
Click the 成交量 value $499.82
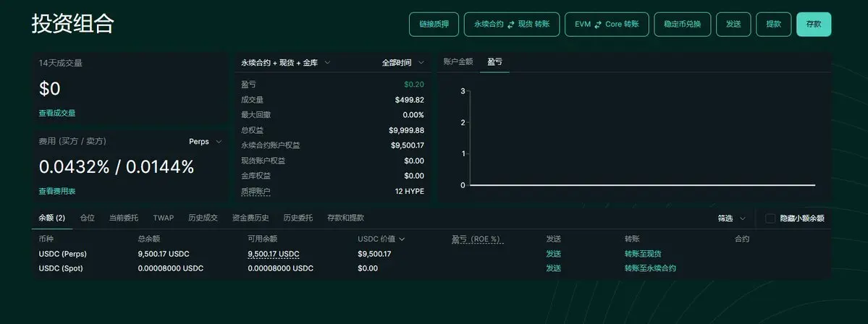[x=410, y=100]
